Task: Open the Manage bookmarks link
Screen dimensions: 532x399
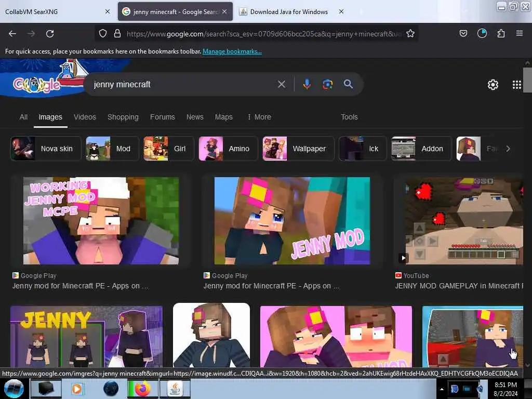Action: [232, 51]
